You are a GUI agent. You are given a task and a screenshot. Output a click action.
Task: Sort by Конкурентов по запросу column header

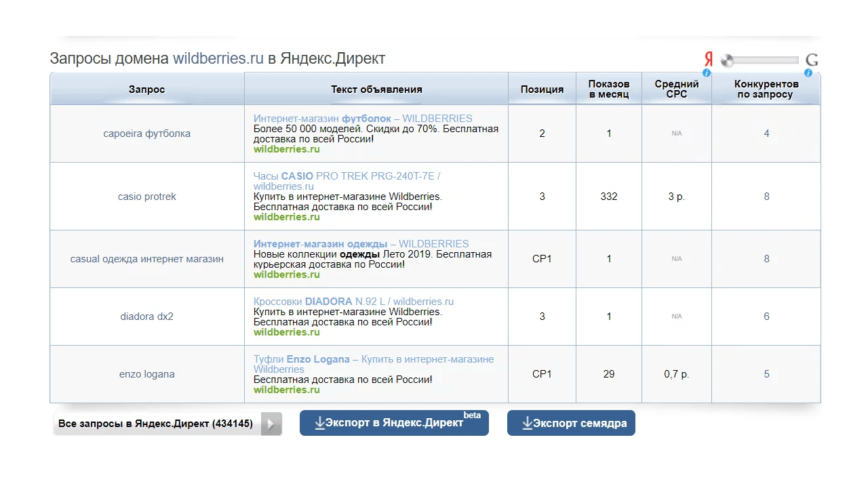click(x=766, y=89)
